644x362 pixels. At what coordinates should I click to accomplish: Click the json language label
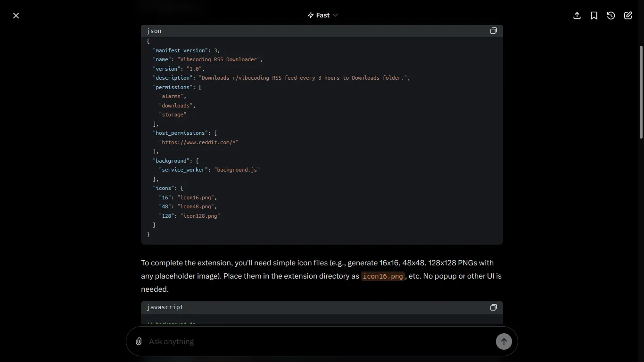[x=154, y=31]
